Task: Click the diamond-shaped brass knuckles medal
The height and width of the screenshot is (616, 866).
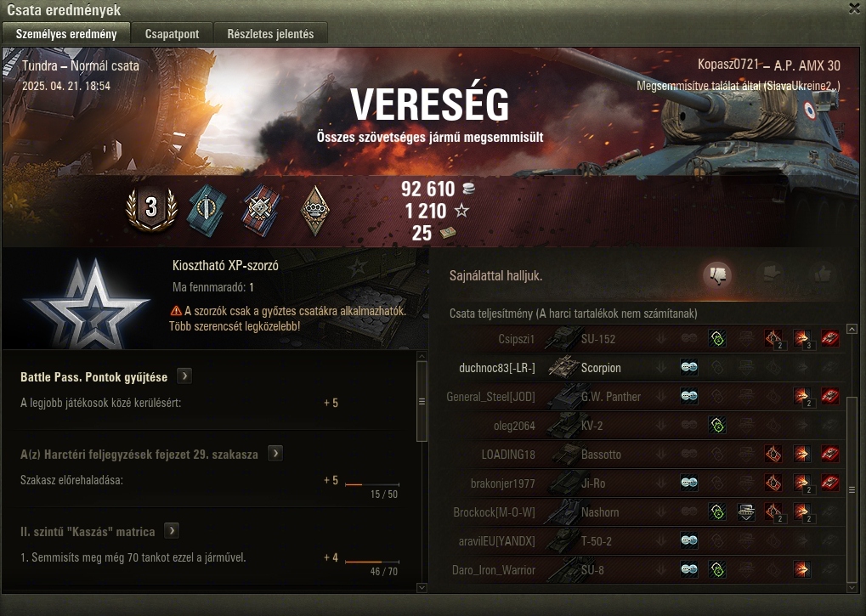Action: point(314,211)
